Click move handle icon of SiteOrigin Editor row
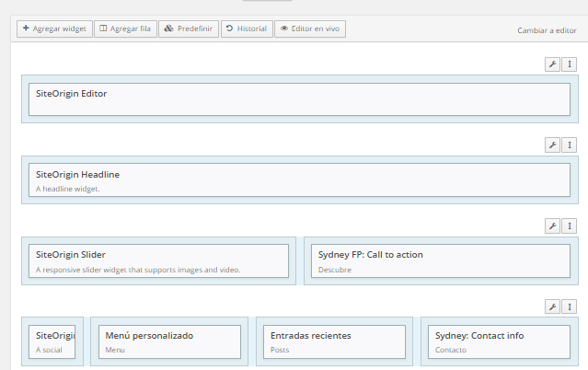Viewport: 588px width, 370px height. (x=570, y=64)
